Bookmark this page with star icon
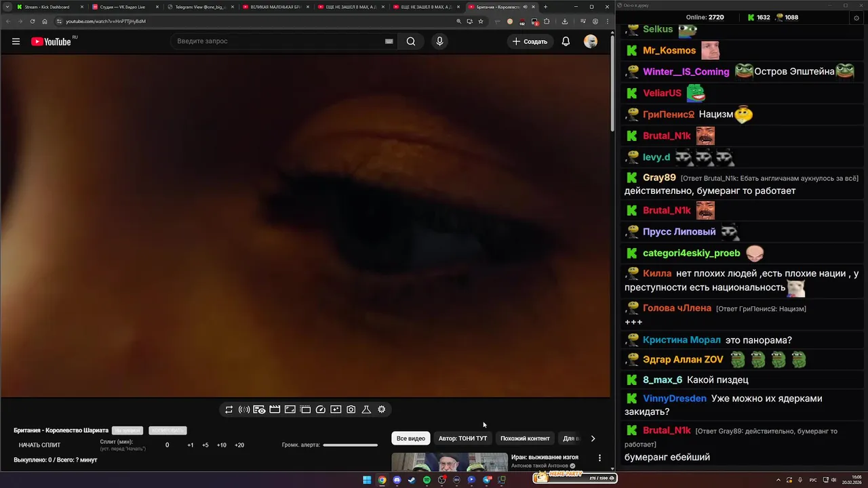868x488 pixels. point(481,21)
